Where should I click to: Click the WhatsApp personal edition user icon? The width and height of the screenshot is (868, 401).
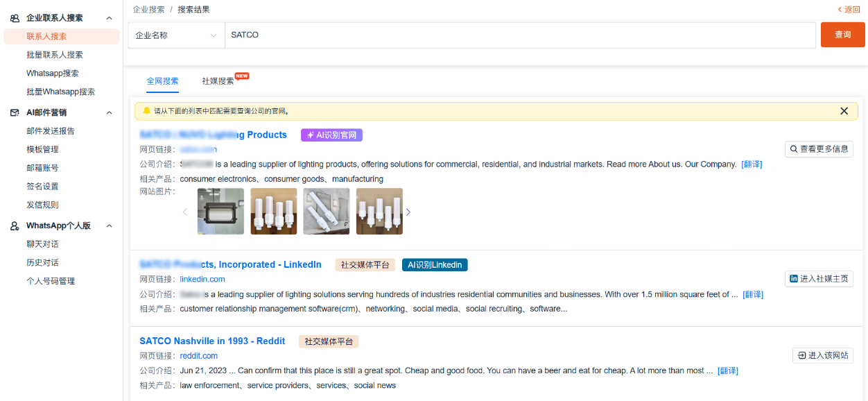(15, 226)
